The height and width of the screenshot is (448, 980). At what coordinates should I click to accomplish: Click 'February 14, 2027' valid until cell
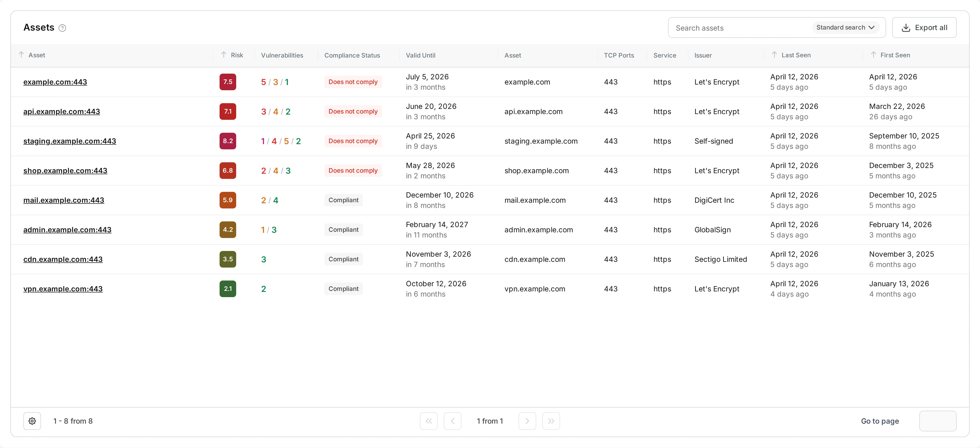[x=437, y=225]
